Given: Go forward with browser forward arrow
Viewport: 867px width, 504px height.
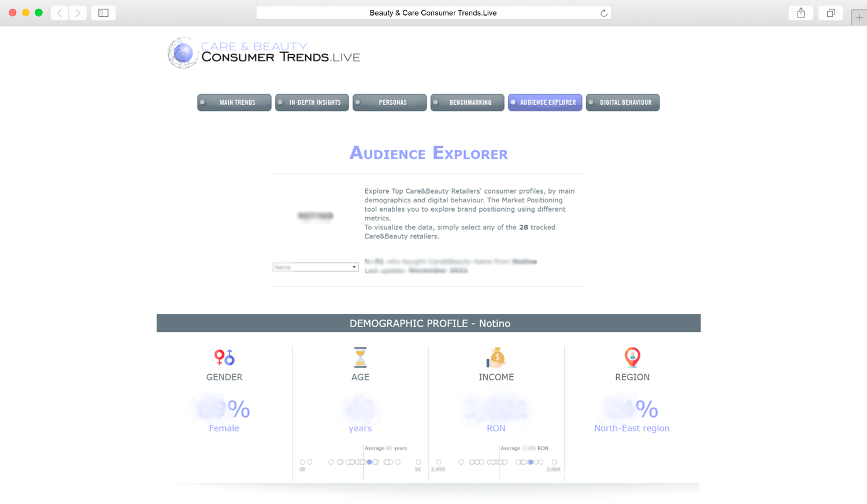Looking at the screenshot, I should 78,13.
